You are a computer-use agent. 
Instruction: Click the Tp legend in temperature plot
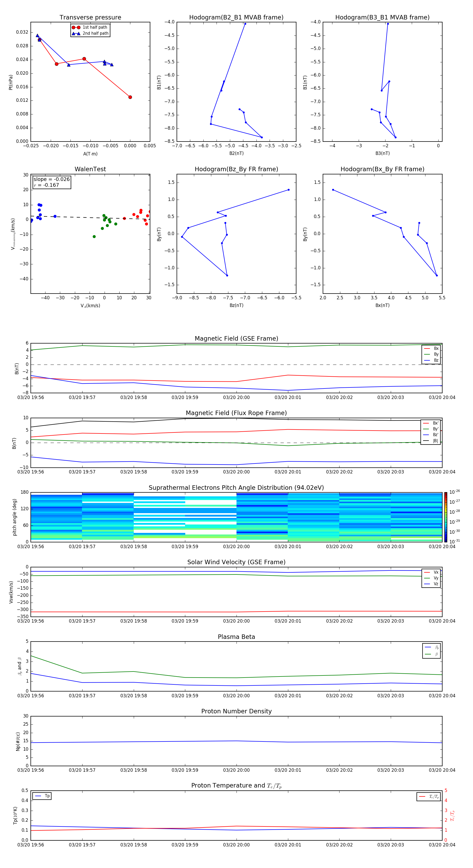pyautogui.click(x=42, y=796)
